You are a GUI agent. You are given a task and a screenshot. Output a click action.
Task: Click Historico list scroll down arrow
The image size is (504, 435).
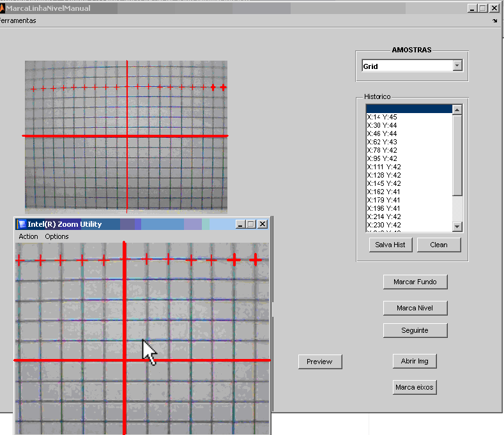click(x=457, y=227)
